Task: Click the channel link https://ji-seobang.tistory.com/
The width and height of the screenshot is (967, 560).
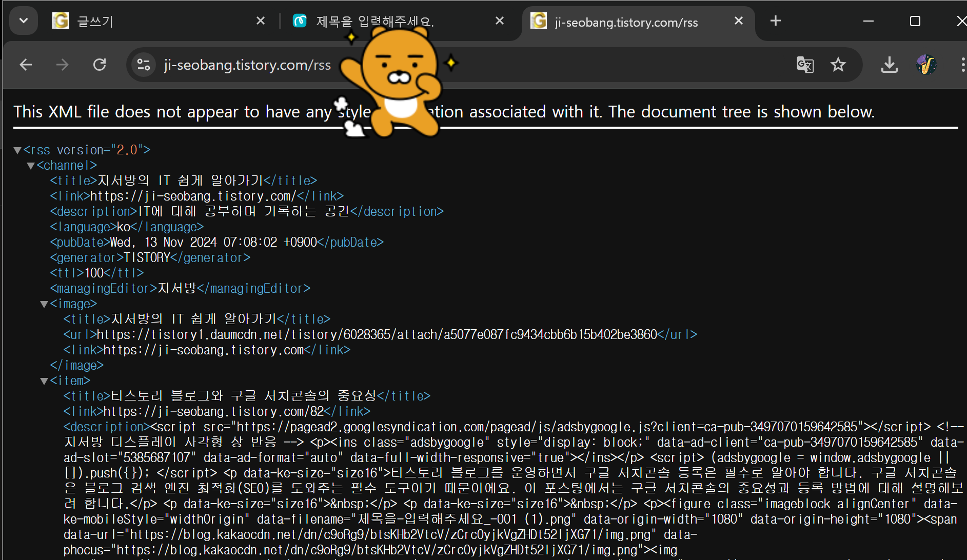Action: (x=193, y=196)
